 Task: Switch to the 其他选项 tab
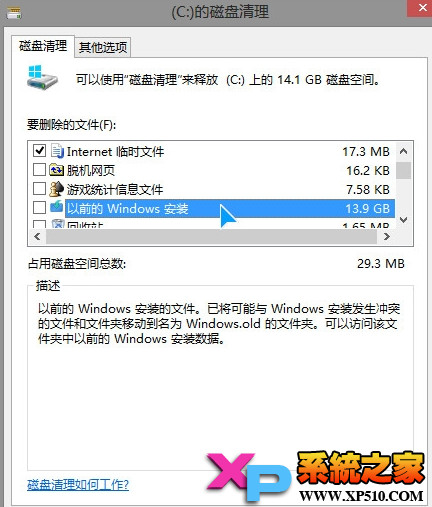point(103,47)
